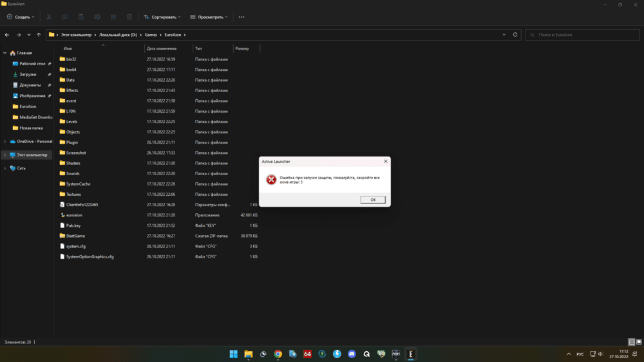Click the Share icon in the Explorer toolbar
This screenshot has width=644, height=362.
point(113,17)
